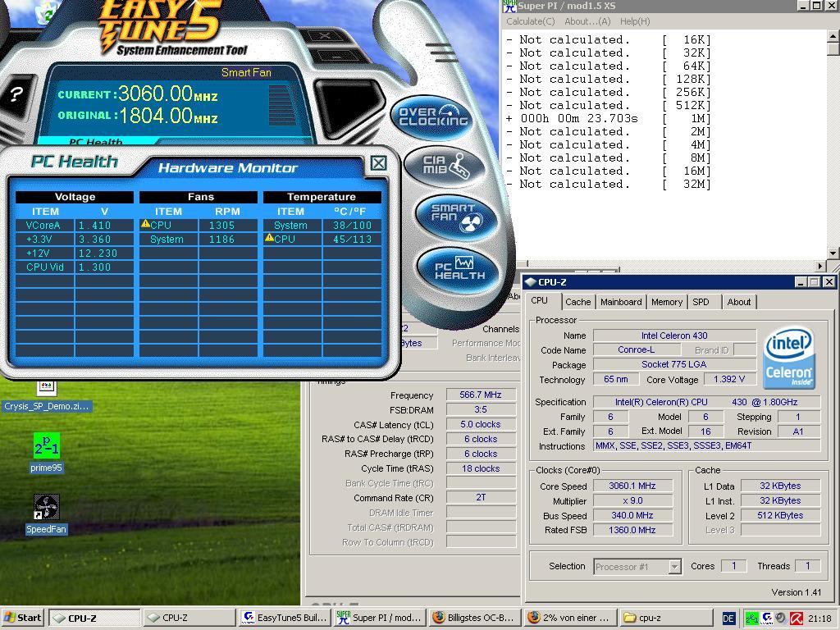The height and width of the screenshot is (630, 840).
Task: Switch to Super PI taskbar button
Action: (x=379, y=618)
